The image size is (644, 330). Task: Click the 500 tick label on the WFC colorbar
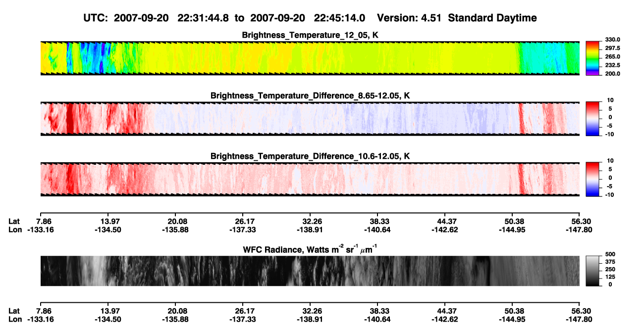pyautogui.click(x=611, y=254)
